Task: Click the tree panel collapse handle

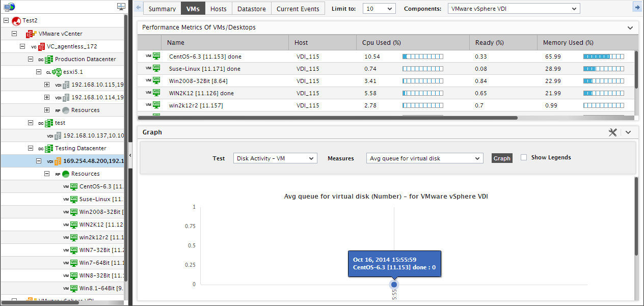Action: (129, 154)
